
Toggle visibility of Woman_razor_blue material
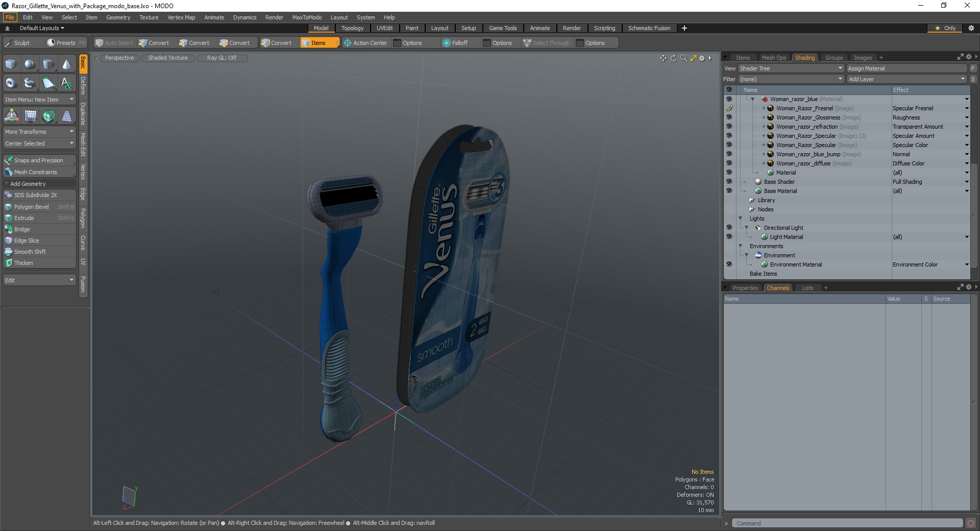[x=729, y=99]
